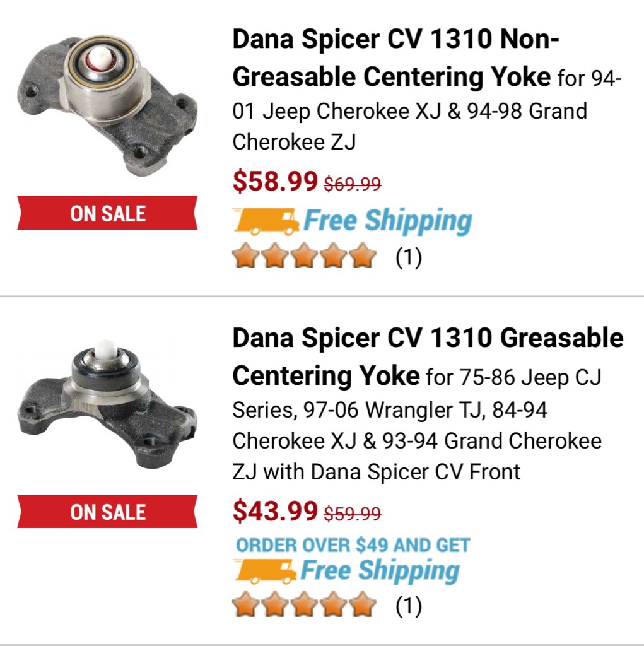Click the truck icon under ORDER OVER $49
The width and height of the screenshot is (644, 646).
(265, 572)
